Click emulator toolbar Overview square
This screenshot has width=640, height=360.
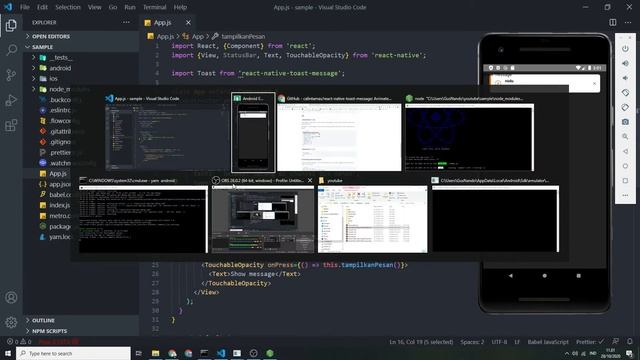point(625,181)
